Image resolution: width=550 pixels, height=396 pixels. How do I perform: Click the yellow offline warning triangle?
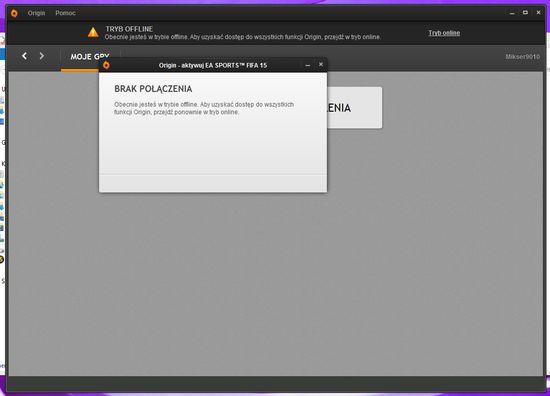pos(93,32)
